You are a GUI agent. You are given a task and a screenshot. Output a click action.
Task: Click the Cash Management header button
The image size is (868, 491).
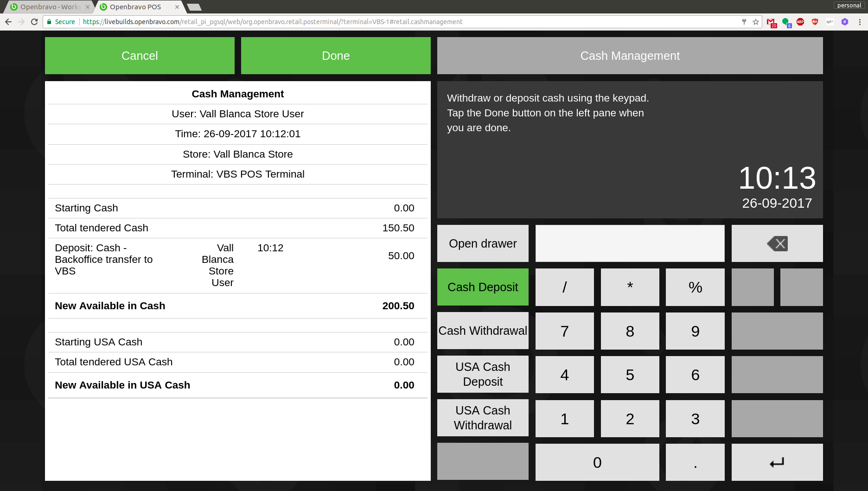point(630,56)
